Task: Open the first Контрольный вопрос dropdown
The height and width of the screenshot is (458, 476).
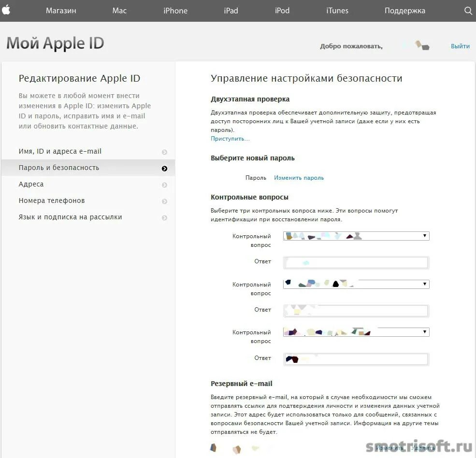Action: point(356,236)
